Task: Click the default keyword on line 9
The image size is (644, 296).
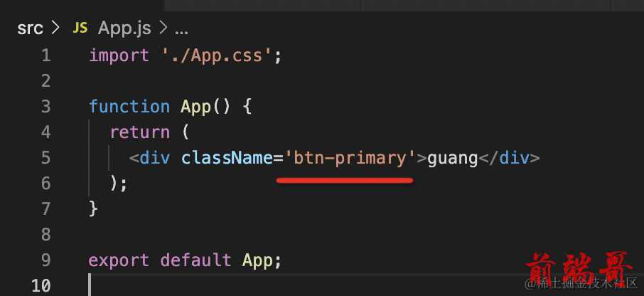Action: [196, 260]
